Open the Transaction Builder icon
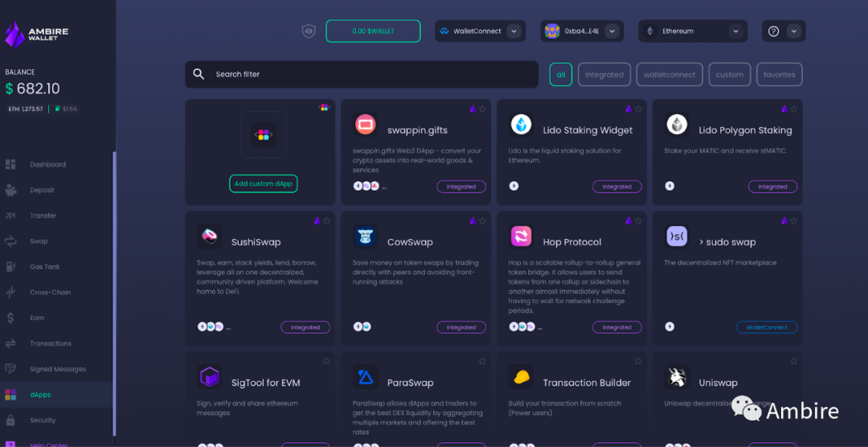 (521, 377)
